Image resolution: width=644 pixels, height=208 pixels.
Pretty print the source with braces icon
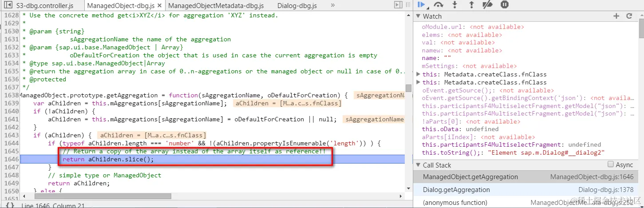coord(10,206)
